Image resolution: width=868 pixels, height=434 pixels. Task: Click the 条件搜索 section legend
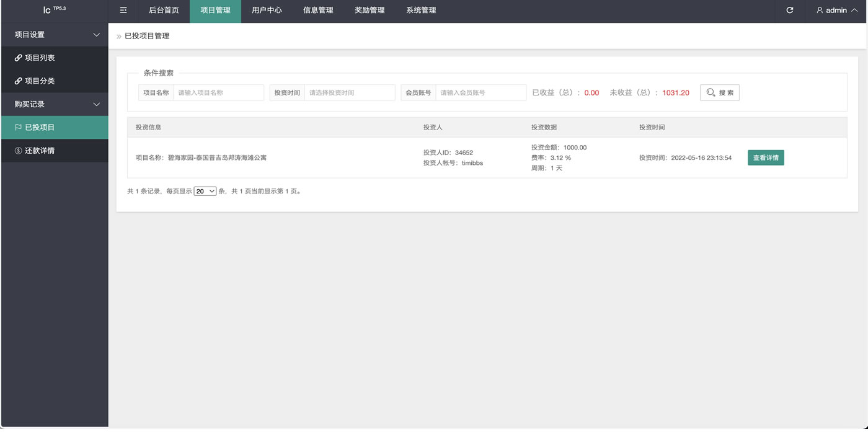tap(159, 73)
